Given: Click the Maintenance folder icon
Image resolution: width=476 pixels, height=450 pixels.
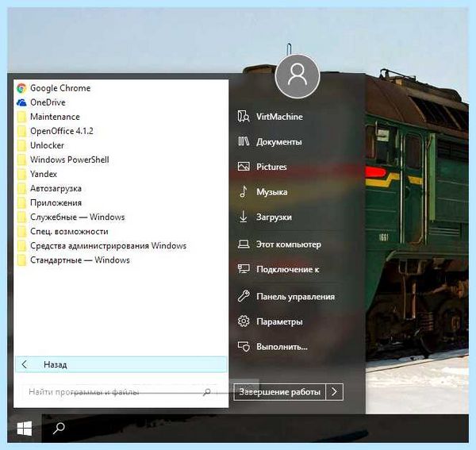Looking at the screenshot, I should [22, 117].
